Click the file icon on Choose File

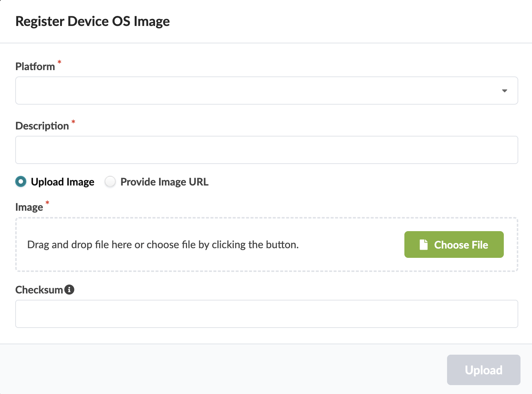click(x=424, y=244)
